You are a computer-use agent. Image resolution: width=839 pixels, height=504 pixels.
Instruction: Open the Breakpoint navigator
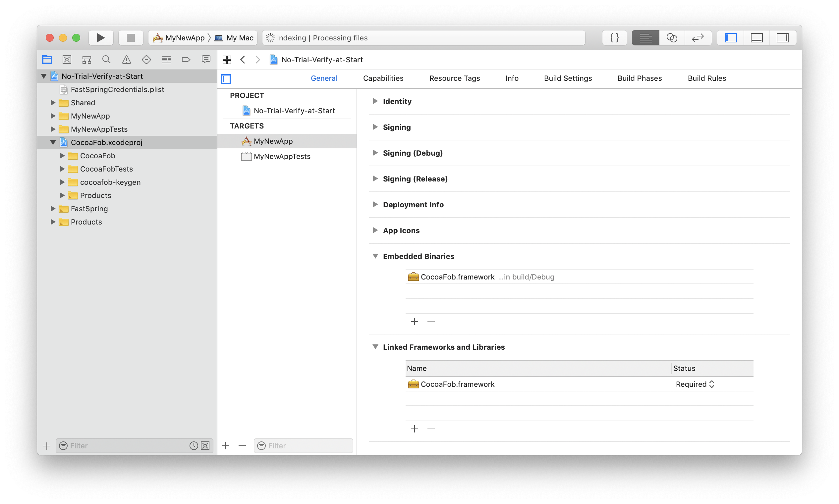pyautogui.click(x=186, y=59)
